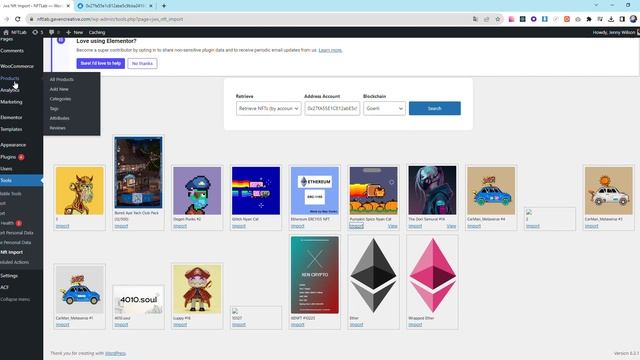The height and width of the screenshot is (360, 640).
Task: Open Howdy, Jenny Wilson account menu
Action: pyautogui.click(x=615, y=32)
